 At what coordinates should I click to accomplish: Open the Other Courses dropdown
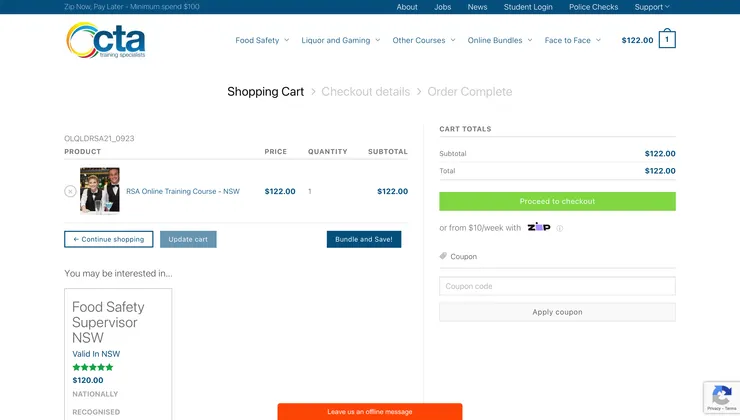[423, 41]
